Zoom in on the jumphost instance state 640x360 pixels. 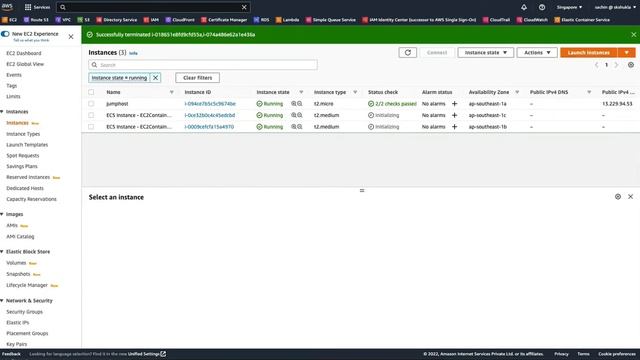293,104
